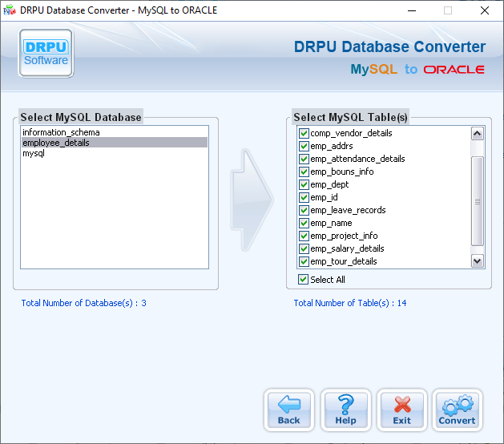Click the table list scroll down arrow
The image size is (504, 444).
pyautogui.click(x=478, y=261)
